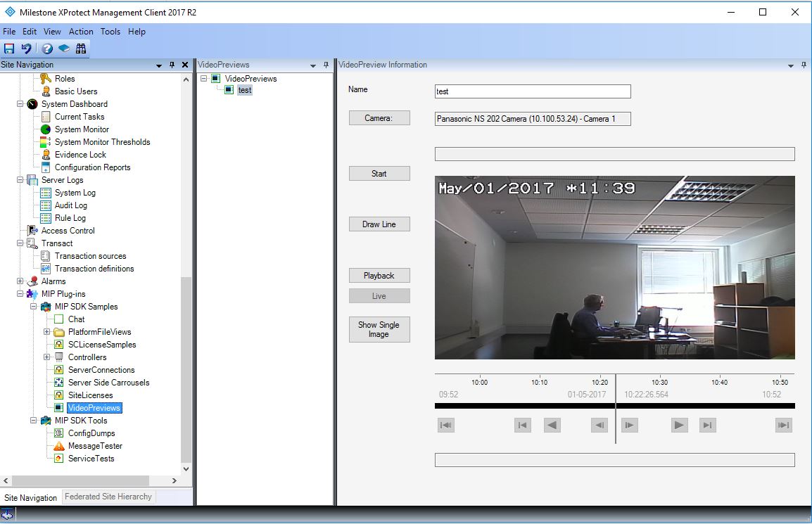Click the graduation cap tutorial toolbar icon

click(x=64, y=49)
